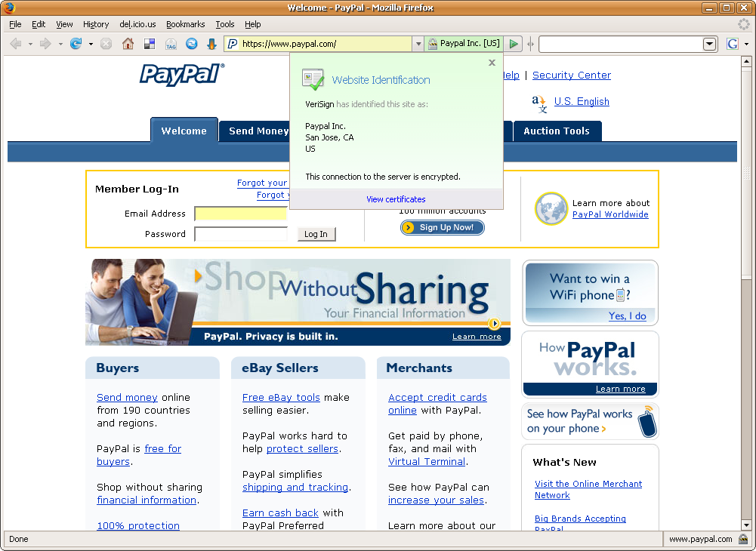Open the File menu
Viewport: 756px width, 551px height.
point(15,24)
